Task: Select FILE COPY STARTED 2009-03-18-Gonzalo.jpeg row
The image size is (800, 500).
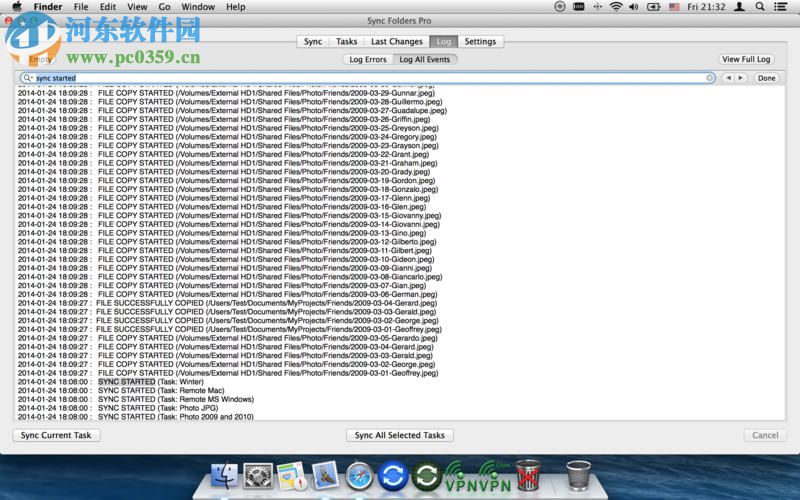Action: 228,189
